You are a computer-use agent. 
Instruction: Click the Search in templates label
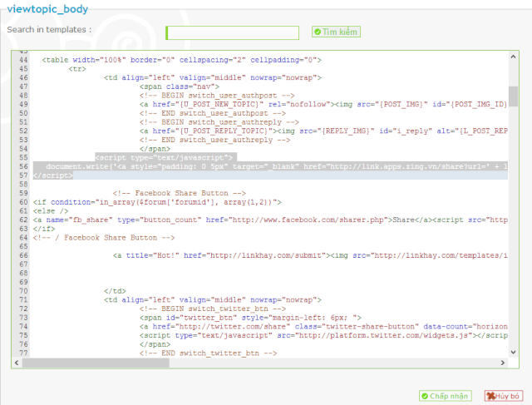tap(49, 30)
